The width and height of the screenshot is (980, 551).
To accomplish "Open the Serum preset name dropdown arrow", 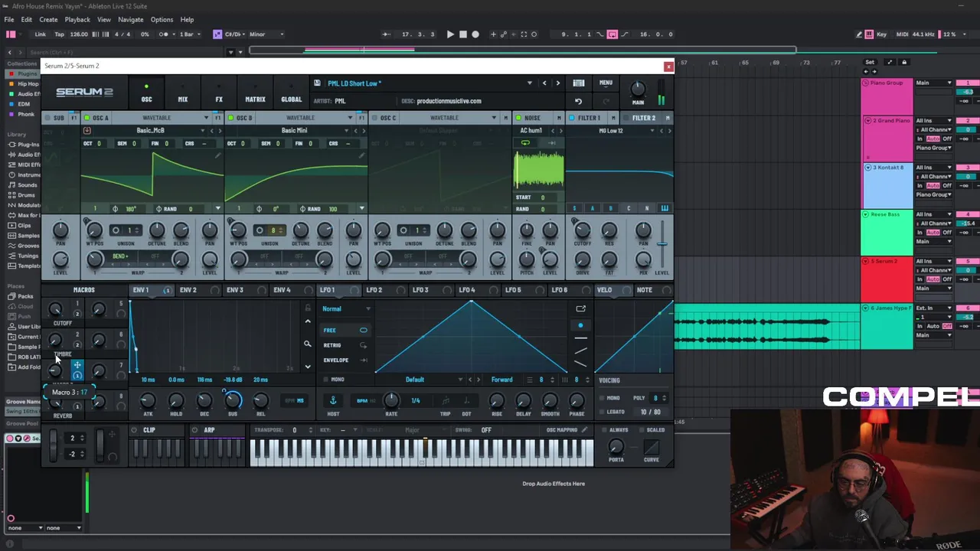I will tap(529, 83).
